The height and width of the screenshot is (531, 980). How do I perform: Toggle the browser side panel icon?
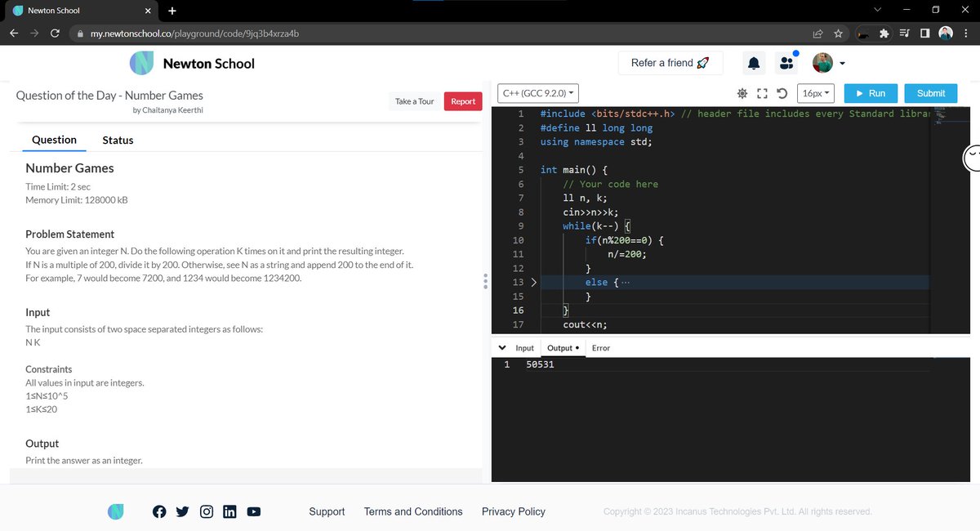tap(925, 33)
